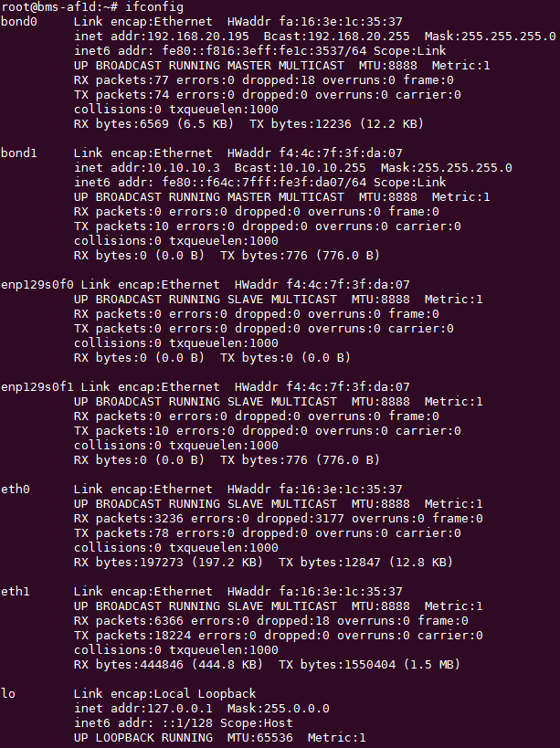Click enp129s0f1 TX packets:10 value

click(x=122, y=431)
